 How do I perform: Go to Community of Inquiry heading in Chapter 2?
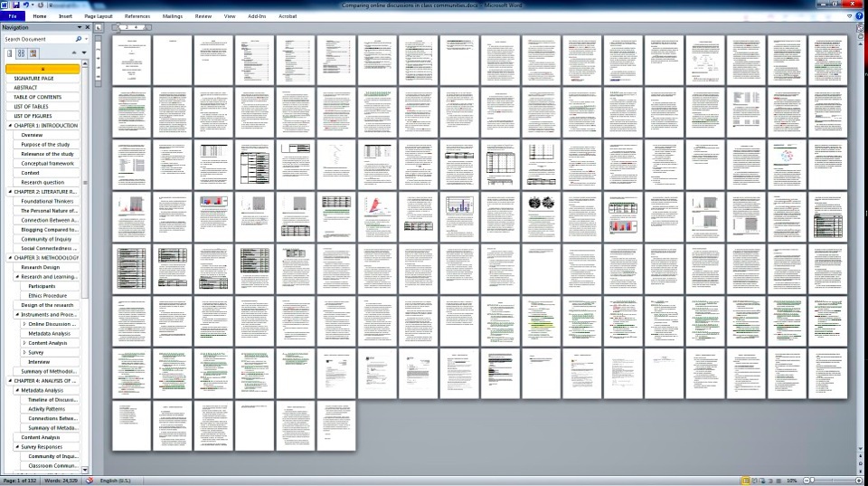click(46, 239)
